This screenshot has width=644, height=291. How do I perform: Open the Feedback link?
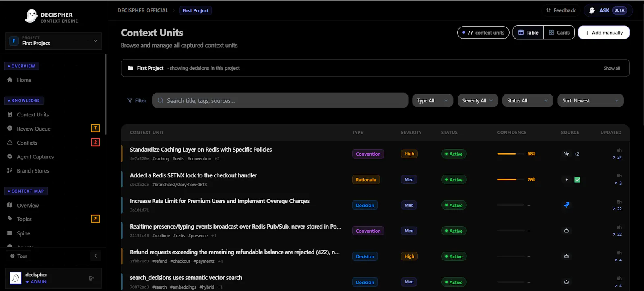pos(561,10)
